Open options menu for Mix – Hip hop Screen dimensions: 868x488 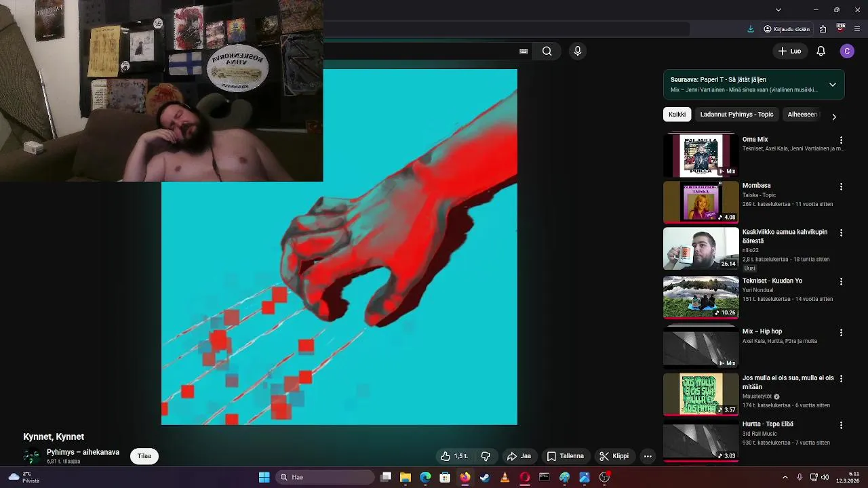point(841,333)
